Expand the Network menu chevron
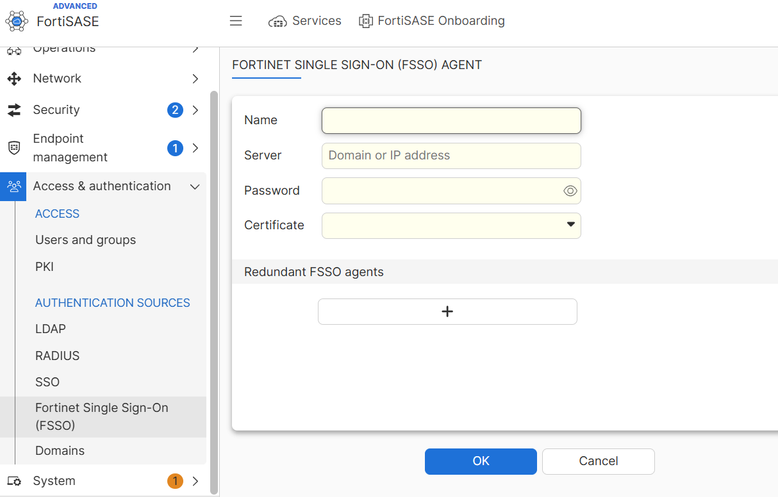 tap(195, 78)
